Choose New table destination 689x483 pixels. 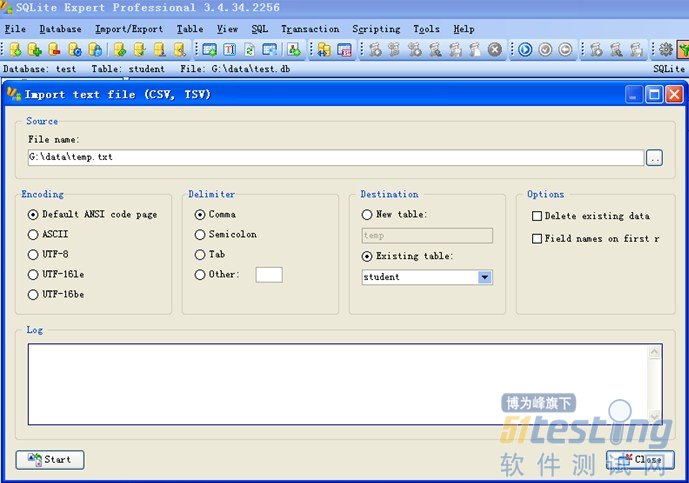pos(394,214)
